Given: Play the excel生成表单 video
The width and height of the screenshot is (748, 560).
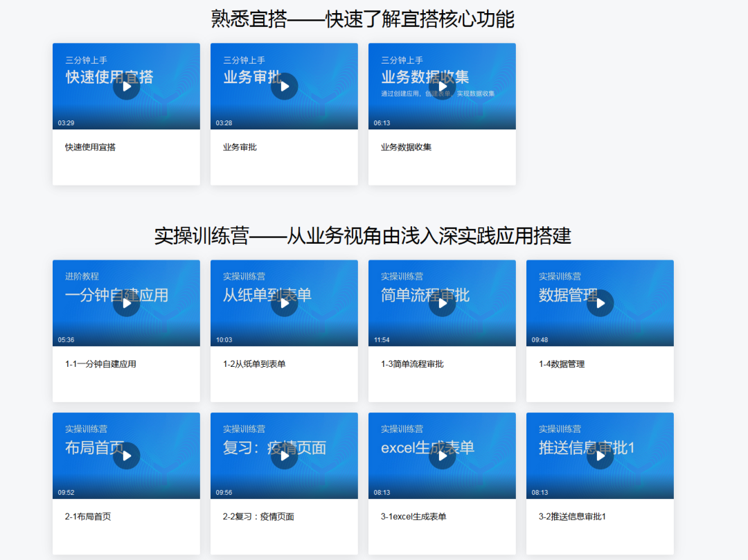Looking at the screenshot, I should (442, 455).
